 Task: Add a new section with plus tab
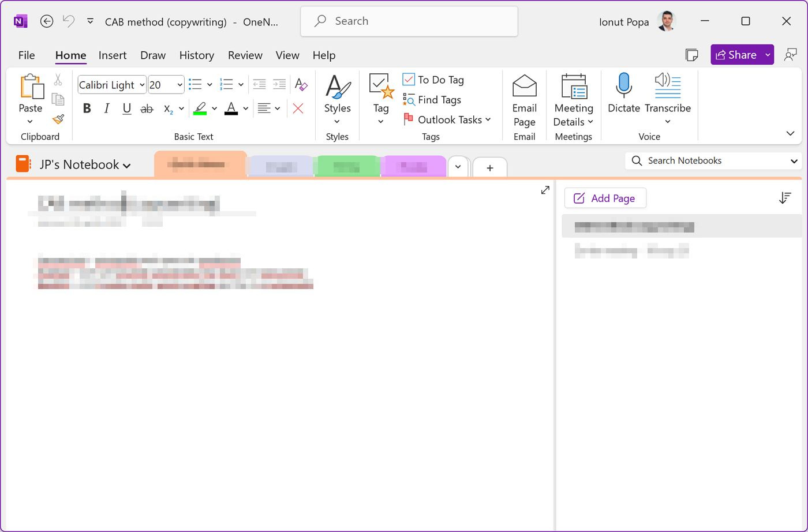489,168
